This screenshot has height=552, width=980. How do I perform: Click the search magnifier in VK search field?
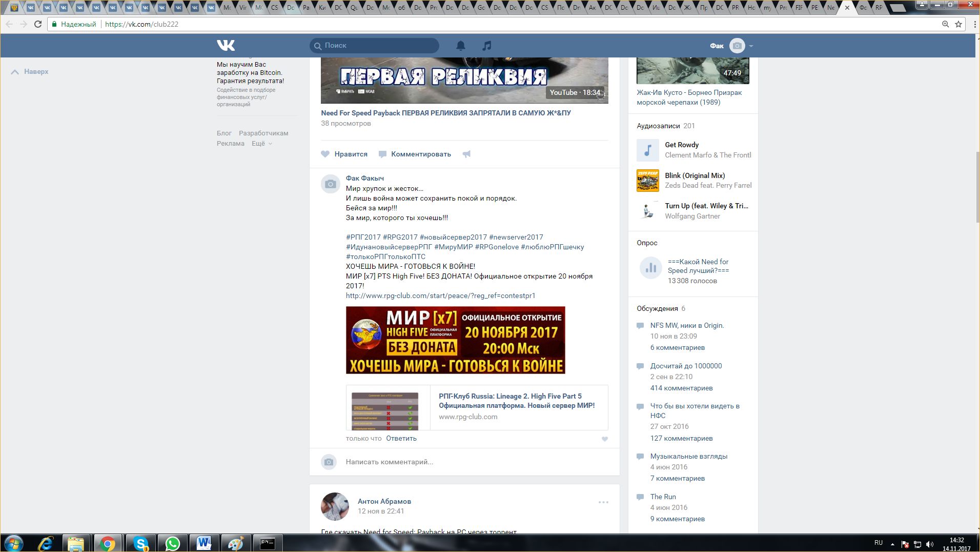318,46
